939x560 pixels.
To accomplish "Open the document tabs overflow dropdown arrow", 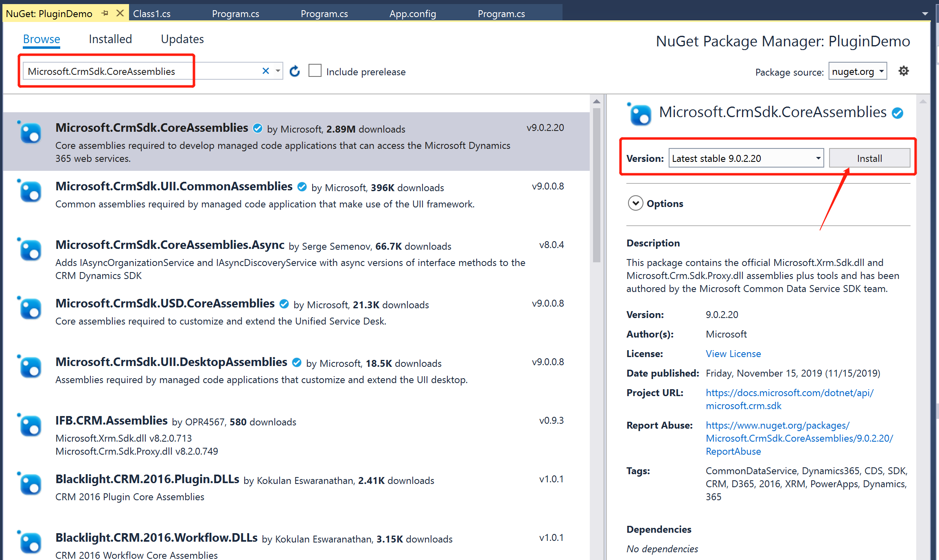I will tap(925, 13).
